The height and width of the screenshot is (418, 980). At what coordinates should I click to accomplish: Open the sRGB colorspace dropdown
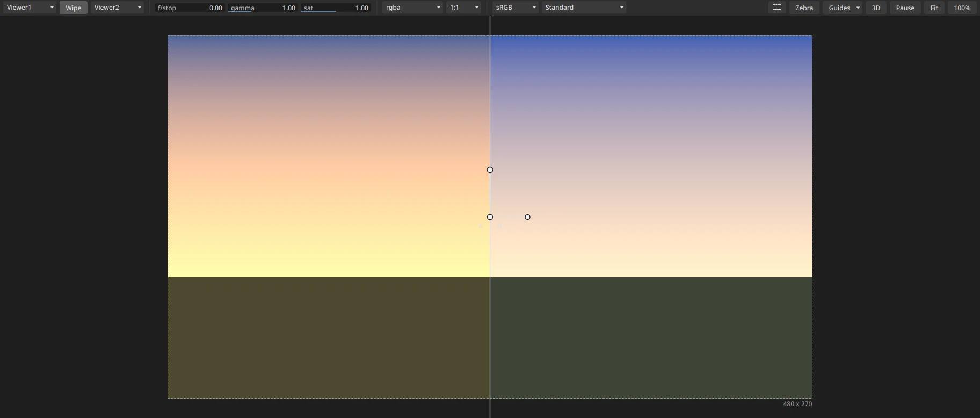[516, 8]
